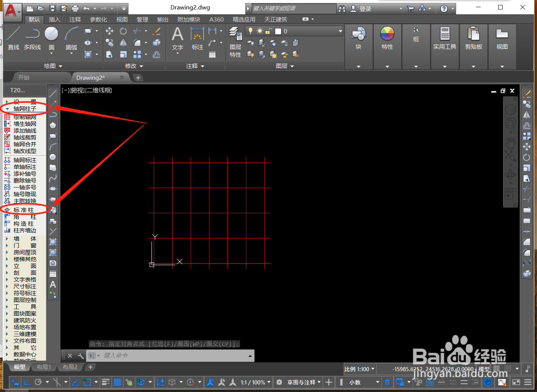
Task: Click the 轴网标注 command
Action: pos(25,160)
